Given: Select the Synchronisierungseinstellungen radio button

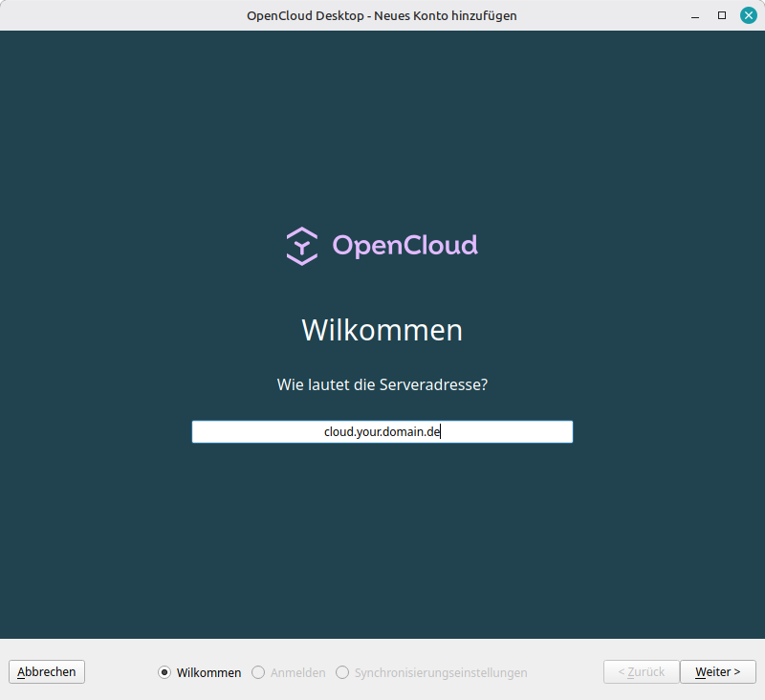Looking at the screenshot, I should click(x=342, y=672).
